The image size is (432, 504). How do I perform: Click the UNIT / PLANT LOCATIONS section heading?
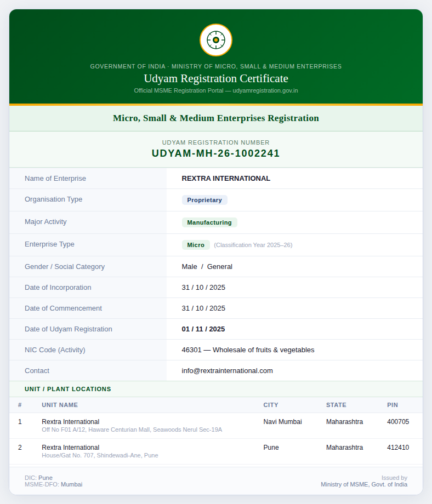click(68, 389)
